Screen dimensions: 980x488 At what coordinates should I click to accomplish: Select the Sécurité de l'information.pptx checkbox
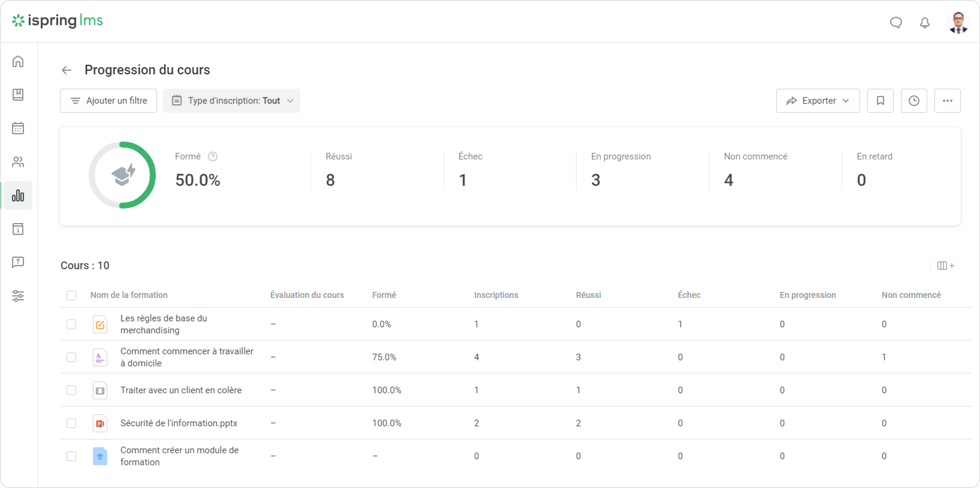[x=71, y=423]
